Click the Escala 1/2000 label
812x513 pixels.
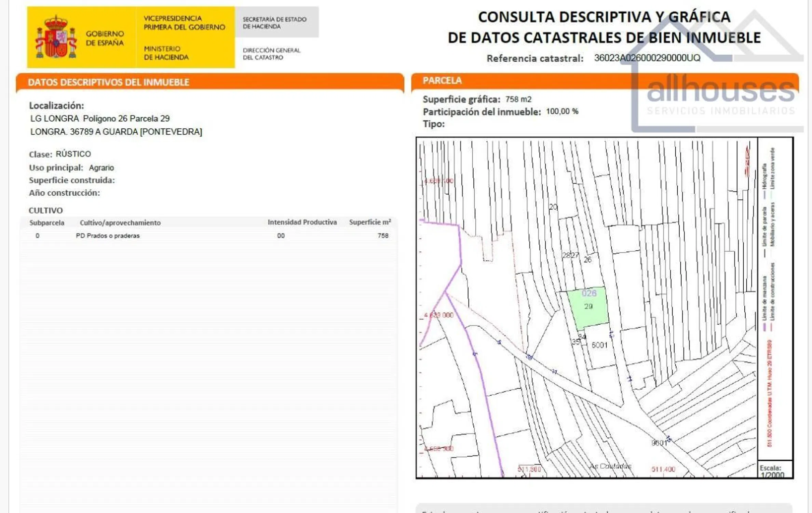coord(772,471)
